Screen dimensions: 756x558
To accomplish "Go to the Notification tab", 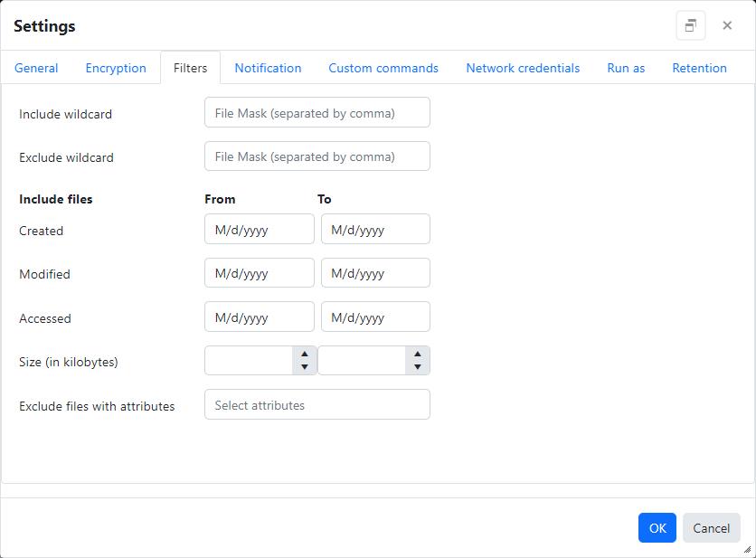I will coord(268,68).
